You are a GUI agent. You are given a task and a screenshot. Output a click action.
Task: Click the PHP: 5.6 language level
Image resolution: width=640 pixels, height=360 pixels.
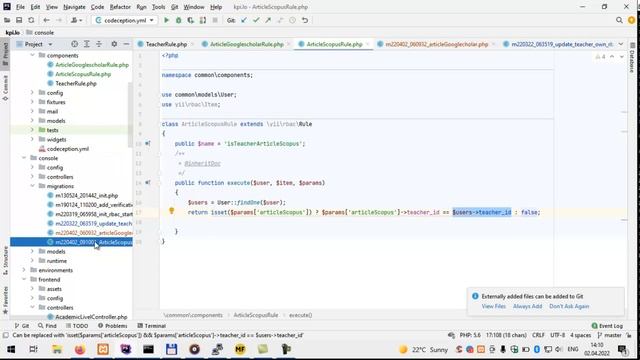pyautogui.click(x=470, y=335)
